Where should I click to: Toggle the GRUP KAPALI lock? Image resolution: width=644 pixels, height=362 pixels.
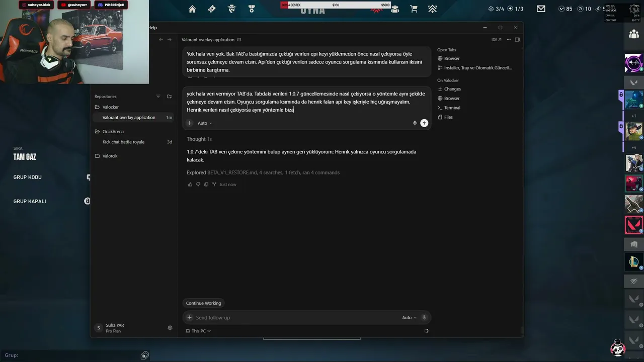coord(87,201)
